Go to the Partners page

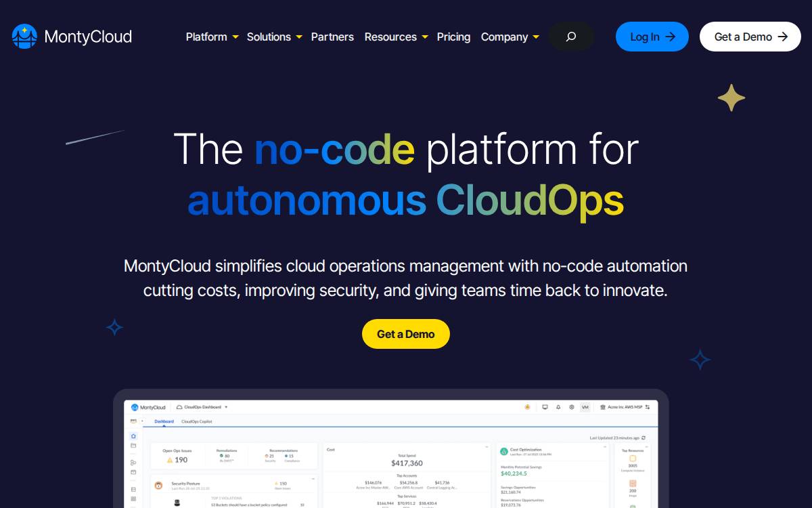click(332, 37)
